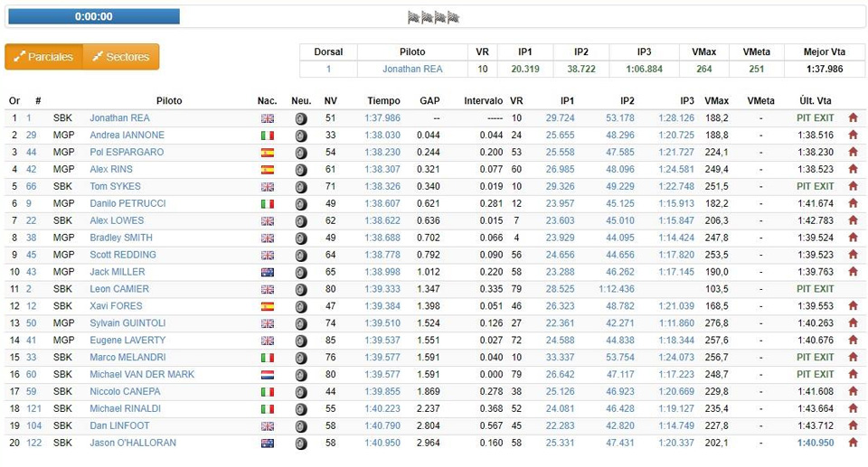Click the checkered flags icon at top
Viewport: 868px width, 467px height.
pyautogui.click(x=433, y=18)
